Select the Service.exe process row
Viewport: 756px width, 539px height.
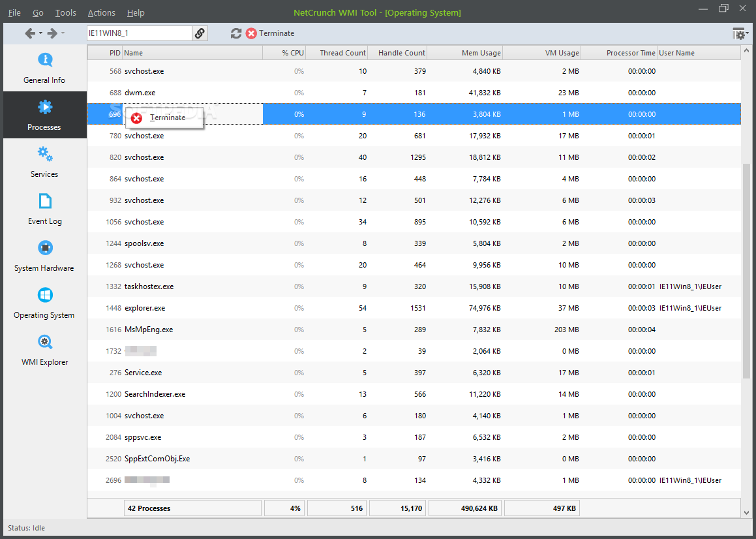(414, 373)
